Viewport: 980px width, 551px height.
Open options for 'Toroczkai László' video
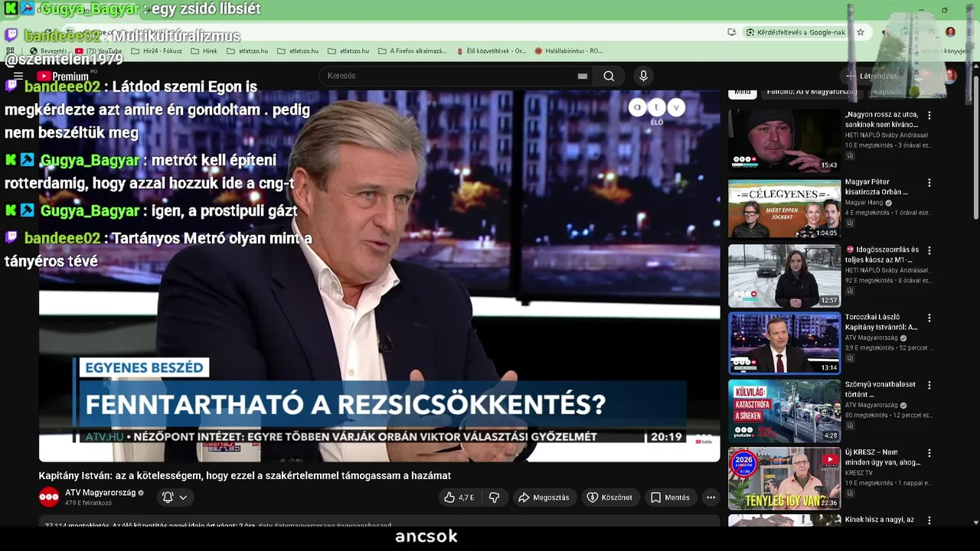(x=929, y=318)
